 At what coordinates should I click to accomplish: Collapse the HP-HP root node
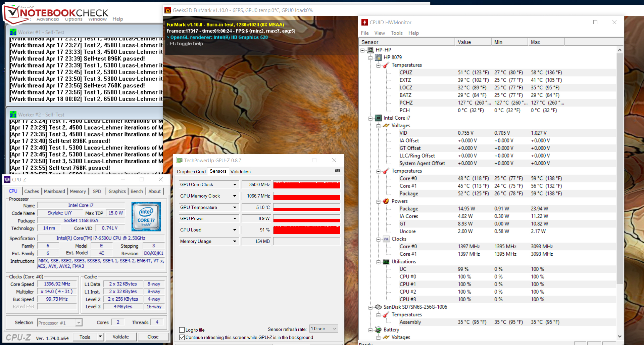362,50
